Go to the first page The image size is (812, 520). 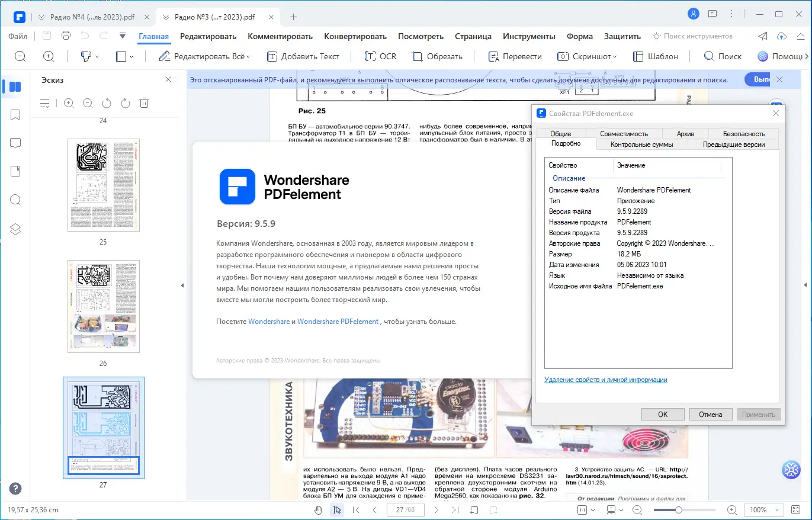356,510
